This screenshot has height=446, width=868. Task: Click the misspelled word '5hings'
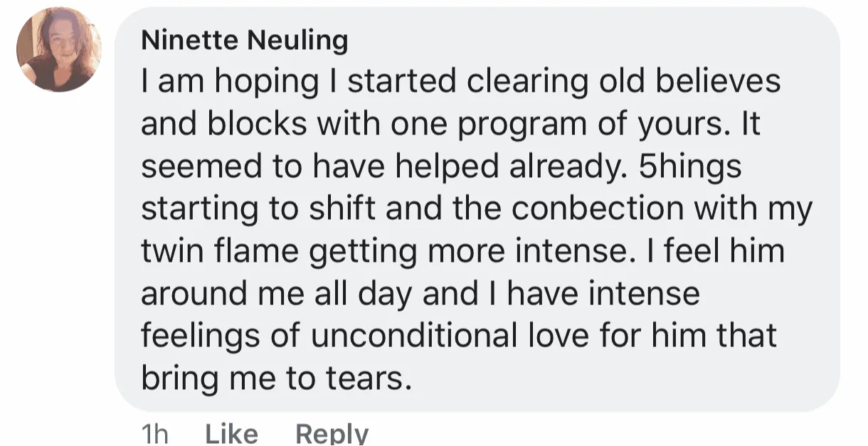click(690, 169)
